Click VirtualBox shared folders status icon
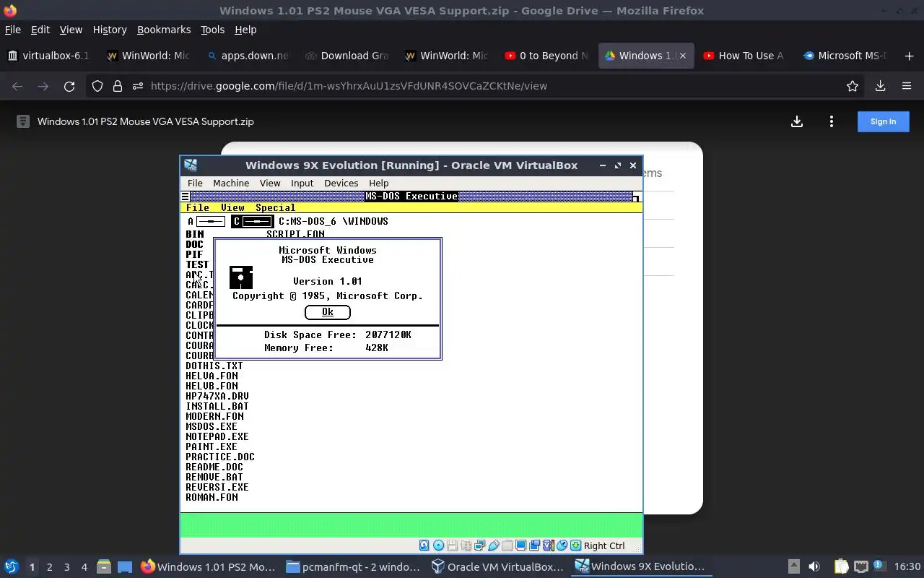 point(507,545)
